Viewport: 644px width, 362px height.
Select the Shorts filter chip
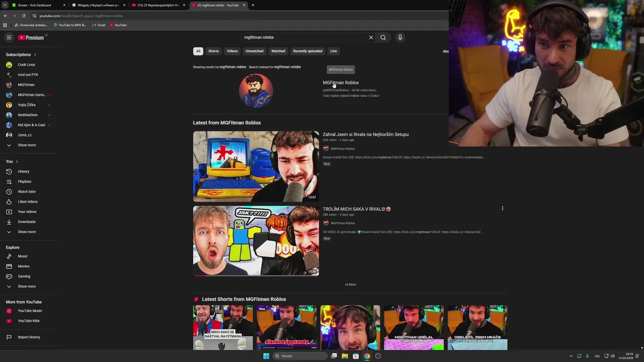point(213,51)
